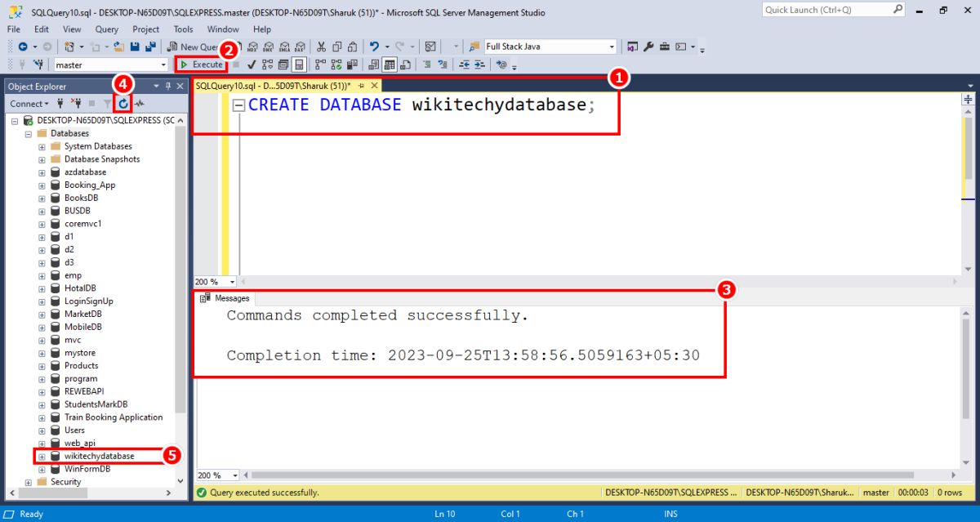Click the Uncomment selected lines icon

click(442, 65)
